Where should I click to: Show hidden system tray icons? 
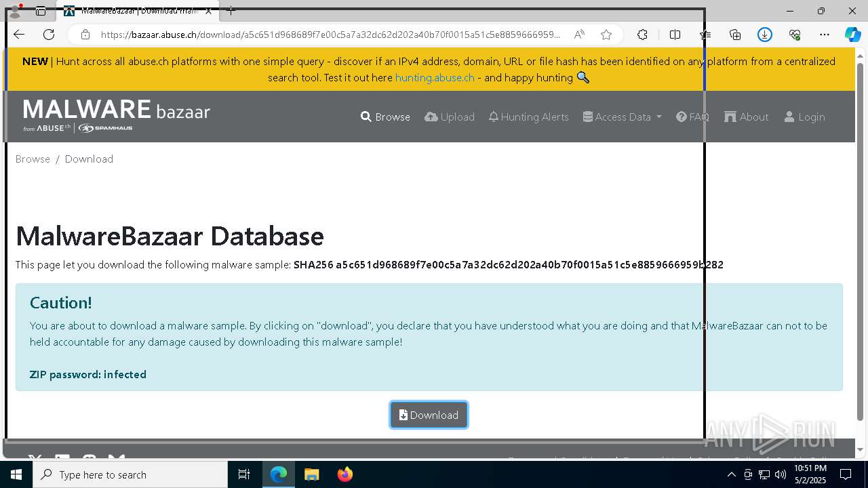731,474
